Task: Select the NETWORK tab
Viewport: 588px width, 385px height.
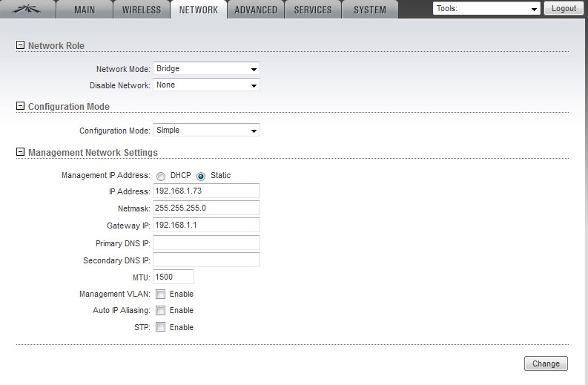Action: coord(199,10)
